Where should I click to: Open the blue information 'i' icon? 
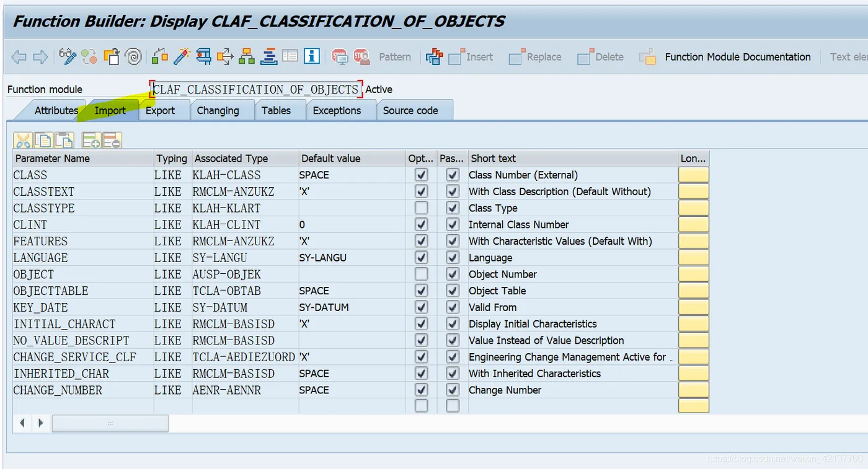[x=312, y=56]
